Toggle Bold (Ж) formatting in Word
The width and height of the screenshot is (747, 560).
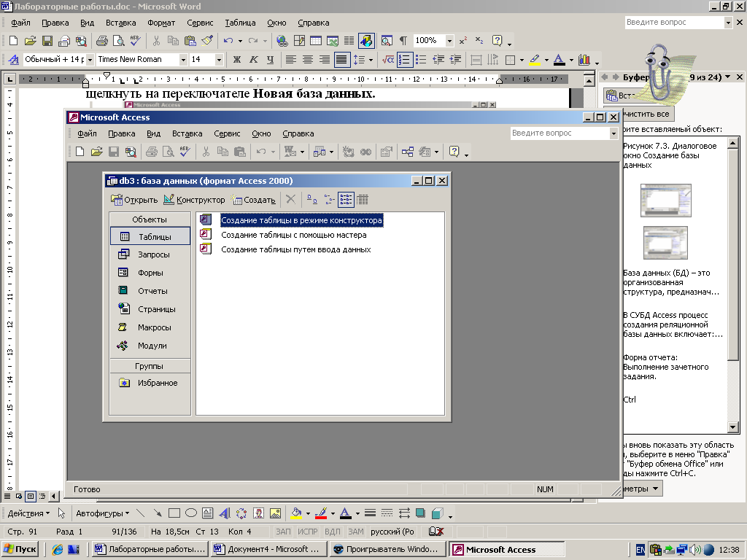click(x=237, y=60)
